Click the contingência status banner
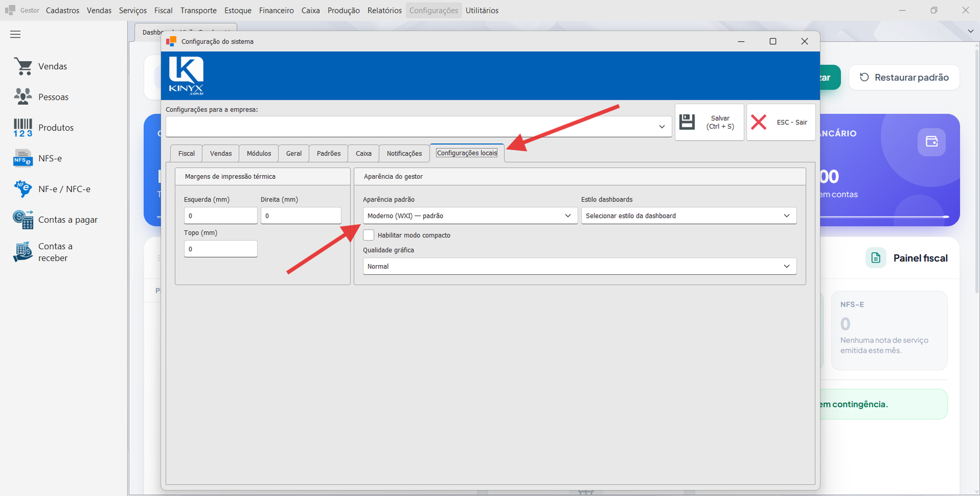980x496 pixels. pyautogui.click(x=884, y=404)
